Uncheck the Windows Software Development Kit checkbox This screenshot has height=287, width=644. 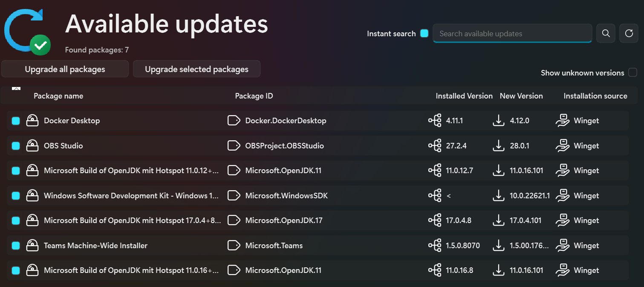point(16,196)
